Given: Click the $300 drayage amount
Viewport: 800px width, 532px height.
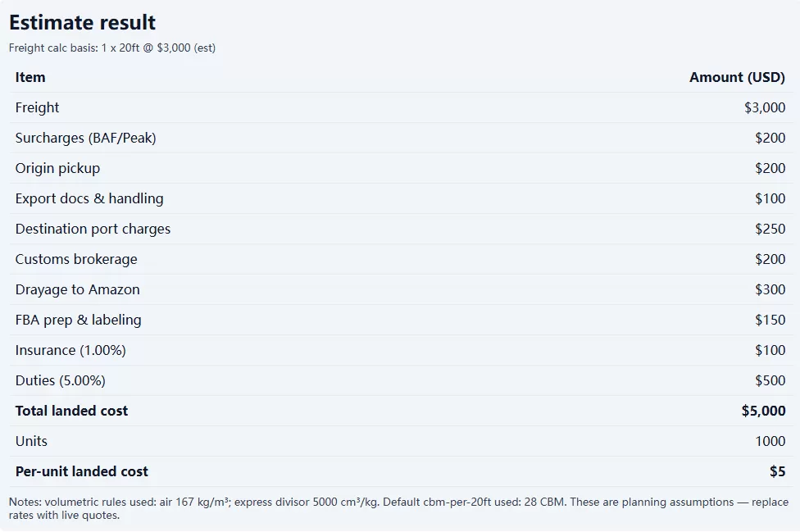Looking at the screenshot, I should 770,289.
